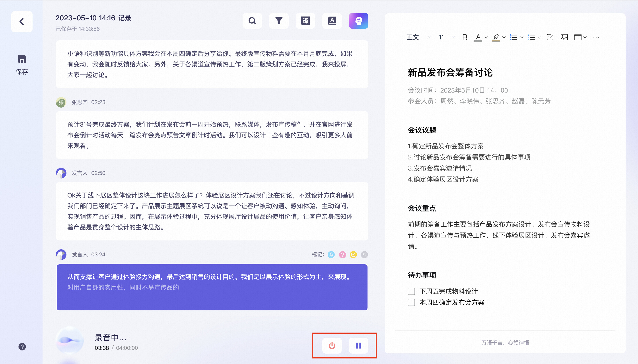Screen dimensions: 638x364
Task: Apply highlight with the marker pen icon
Action: (x=496, y=37)
